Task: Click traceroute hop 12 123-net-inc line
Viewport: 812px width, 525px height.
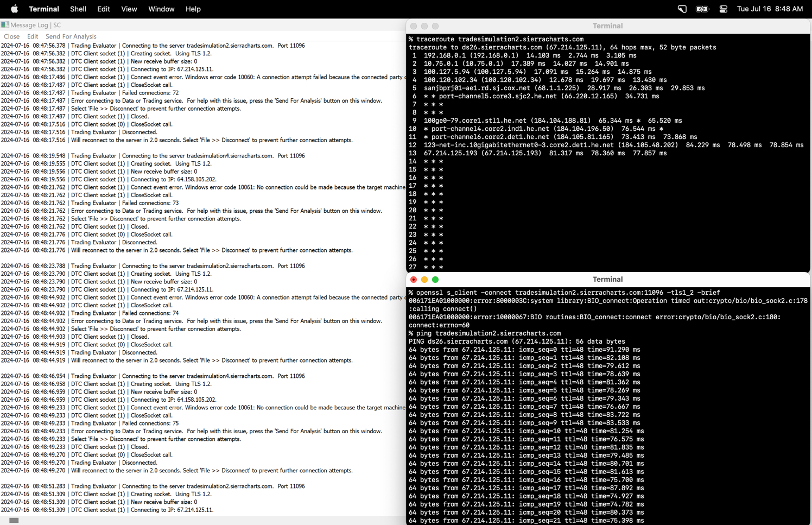Action: point(606,145)
